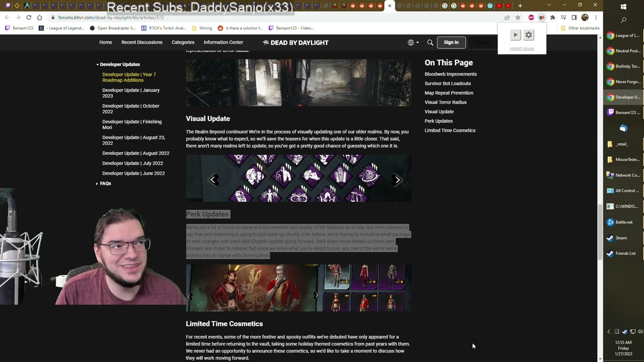
Task: Open the media control playlist icon
Action: pyautogui.click(x=563, y=18)
